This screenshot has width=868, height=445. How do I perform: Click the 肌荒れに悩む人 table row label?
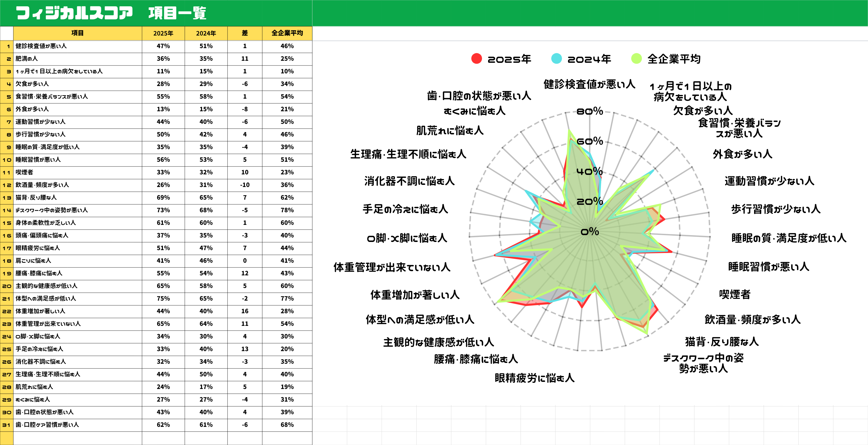(34, 387)
